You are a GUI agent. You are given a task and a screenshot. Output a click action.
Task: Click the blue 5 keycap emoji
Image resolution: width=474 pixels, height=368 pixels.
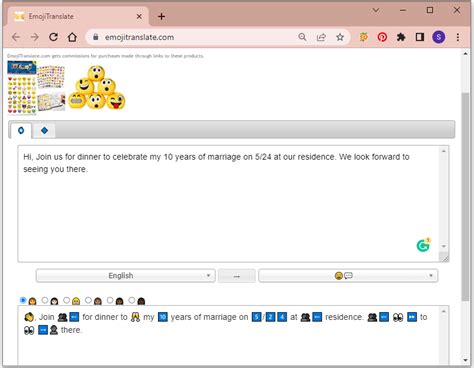tap(256, 317)
